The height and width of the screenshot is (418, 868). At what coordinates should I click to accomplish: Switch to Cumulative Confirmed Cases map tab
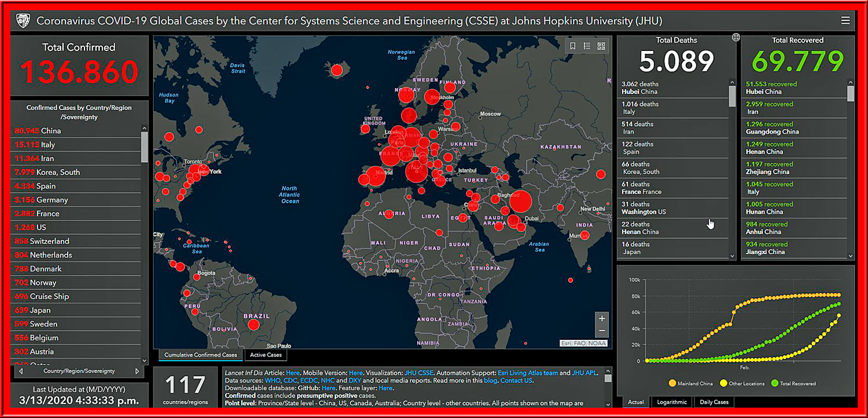click(x=201, y=355)
